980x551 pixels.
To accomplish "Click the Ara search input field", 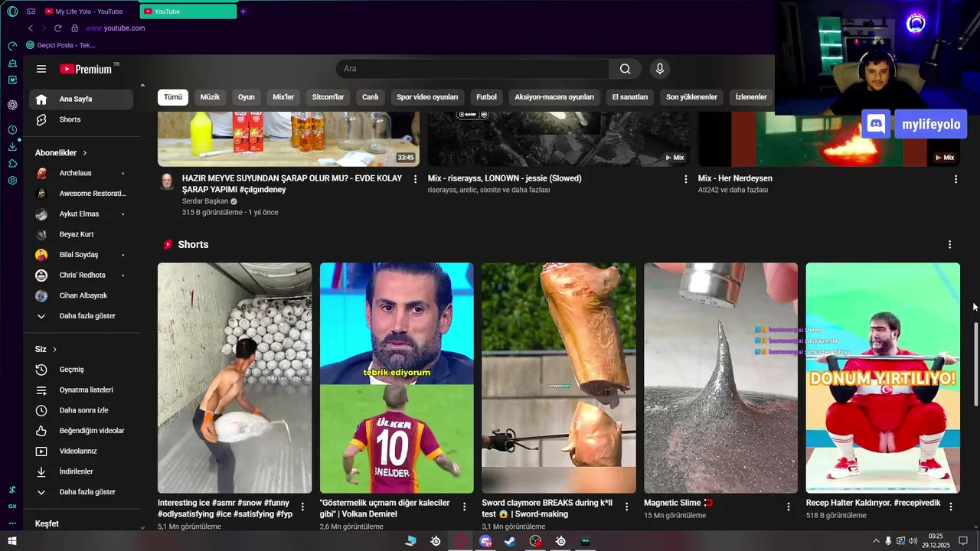I will point(472,69).
